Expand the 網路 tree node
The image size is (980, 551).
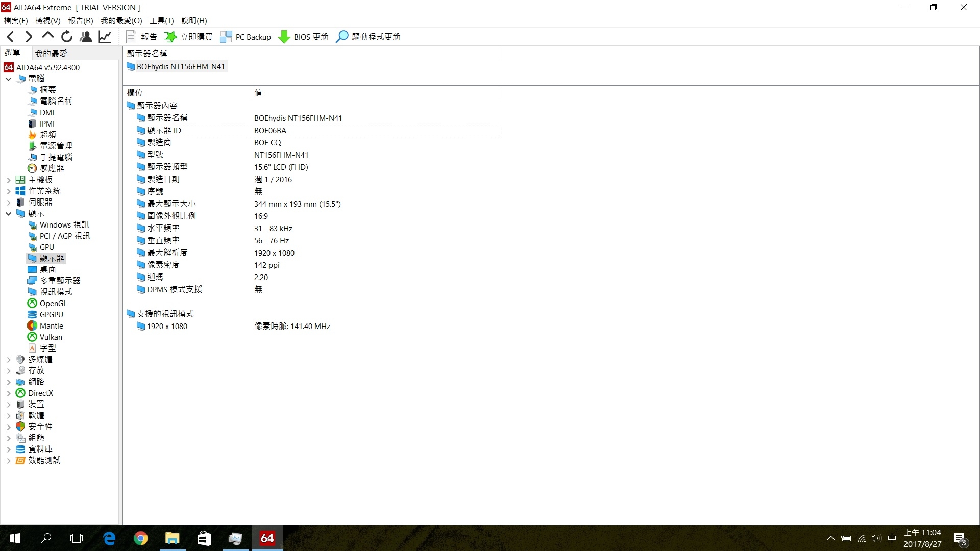point(9,382)
